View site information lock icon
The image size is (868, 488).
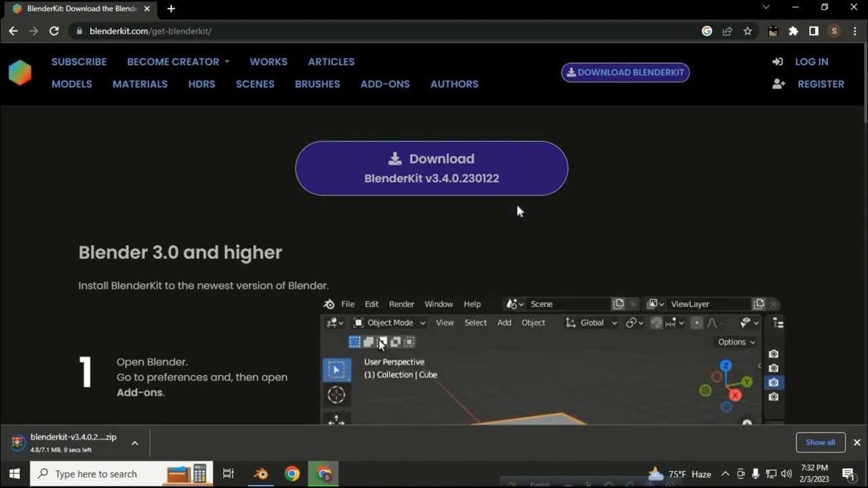79,31
